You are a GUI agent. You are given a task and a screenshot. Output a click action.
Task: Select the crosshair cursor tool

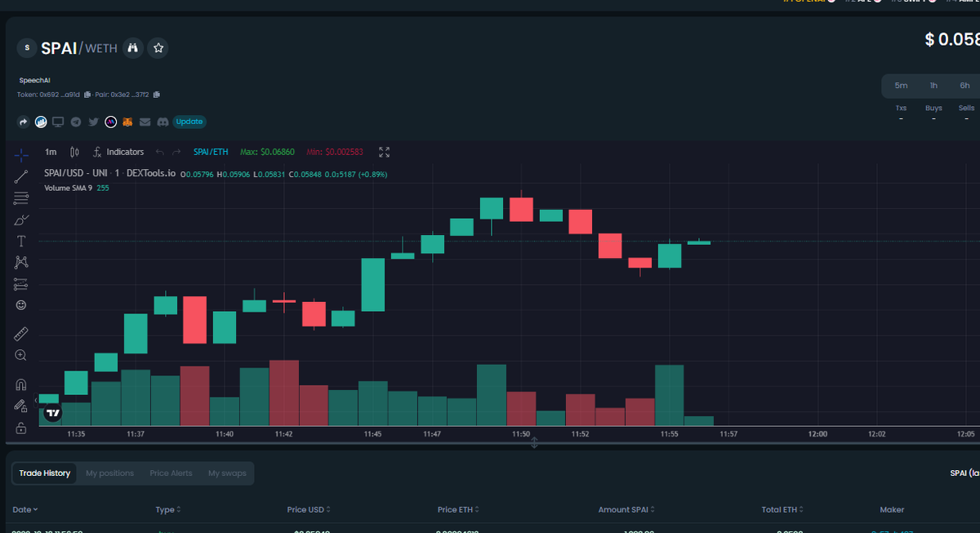click(x=21, y=153)
